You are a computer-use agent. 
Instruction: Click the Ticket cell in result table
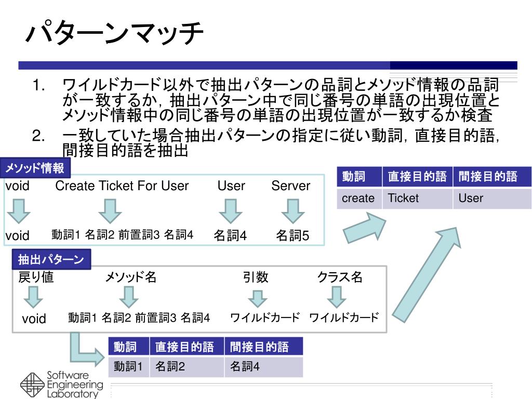[418, 198]
